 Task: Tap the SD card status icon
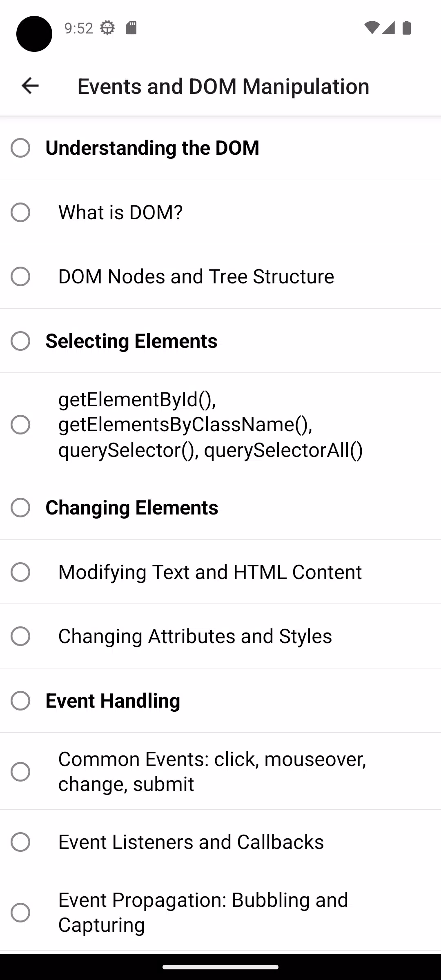click(131, 28)
